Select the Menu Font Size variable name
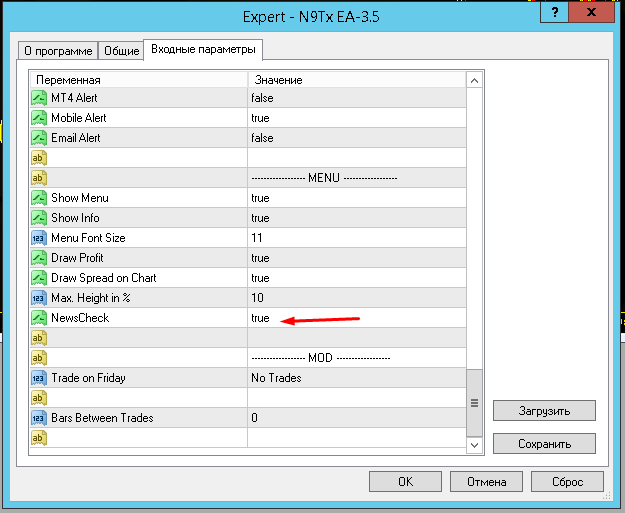This screenshot has height=513, width=625. tap(88, 238)
